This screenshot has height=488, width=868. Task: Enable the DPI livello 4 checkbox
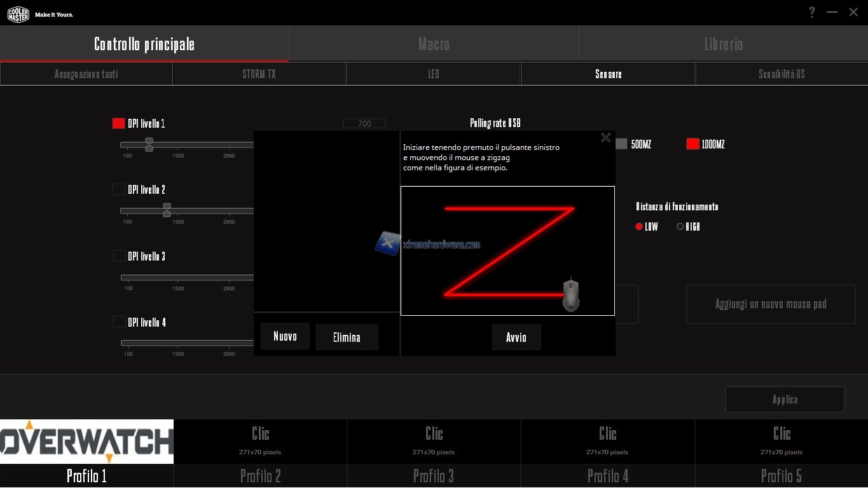click(x=119, y=322)
